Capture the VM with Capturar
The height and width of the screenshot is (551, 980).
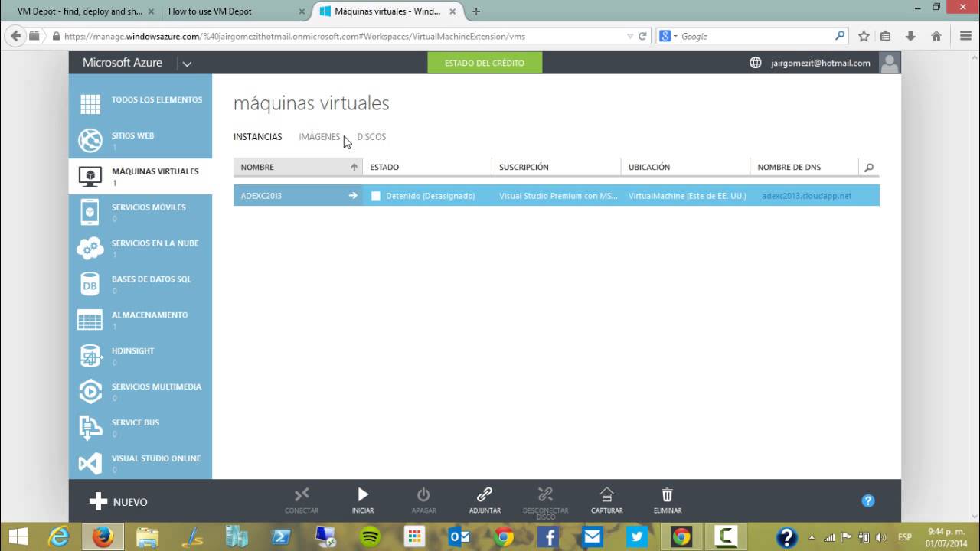pyautogui.click(x=607, y=500)
